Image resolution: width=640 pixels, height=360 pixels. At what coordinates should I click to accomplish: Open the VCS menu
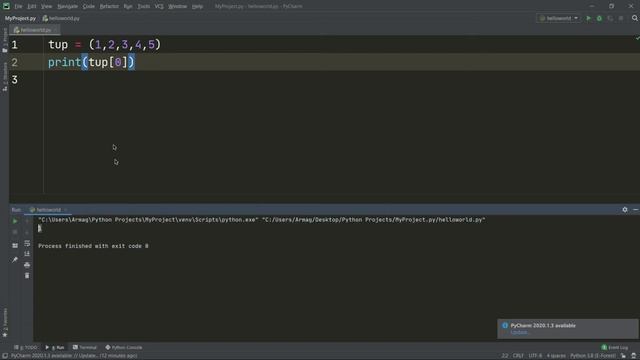[x=159, y=7]
